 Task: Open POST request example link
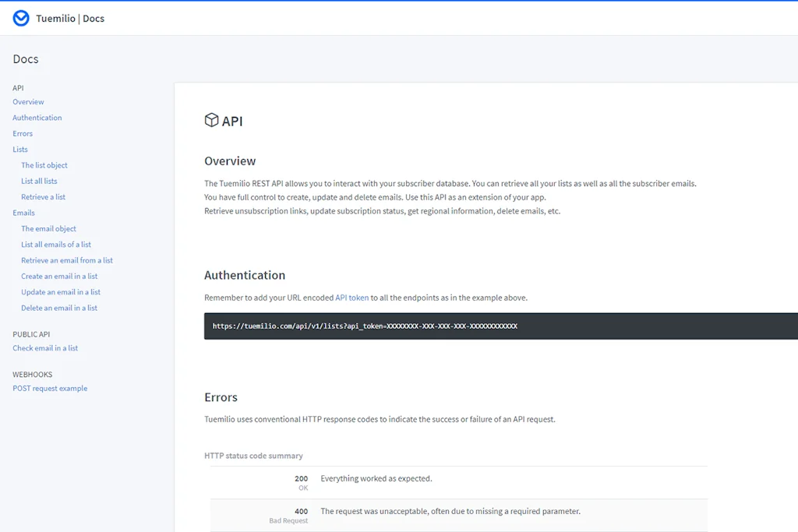point(50,388)
